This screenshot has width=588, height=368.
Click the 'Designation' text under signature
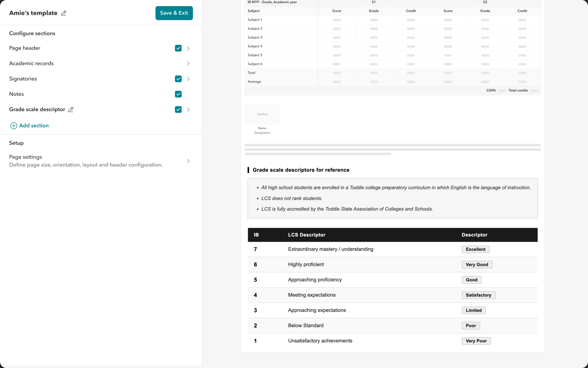tap(262, 133)
